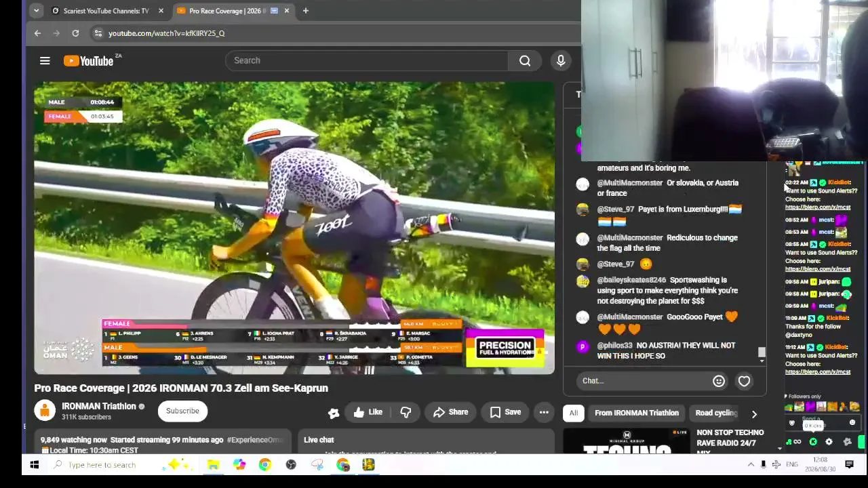The width and height of the screenshot is (868, 488).
Task: Go back in the browser
Action: 37,33
